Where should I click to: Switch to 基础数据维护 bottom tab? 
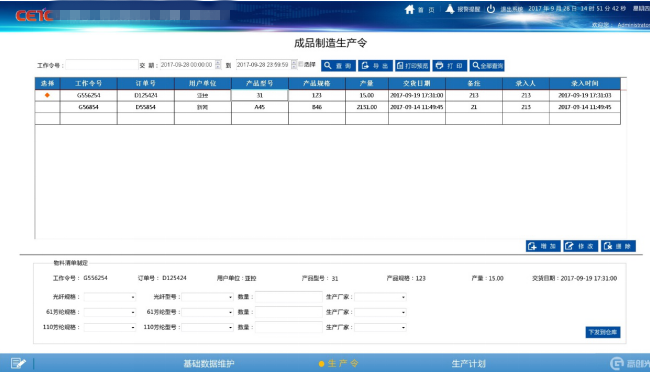(209, 364)
